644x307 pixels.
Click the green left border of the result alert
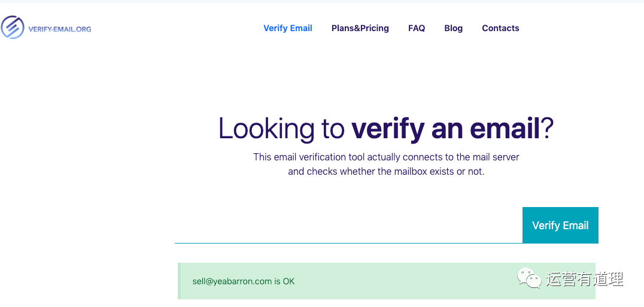(179, 281)
